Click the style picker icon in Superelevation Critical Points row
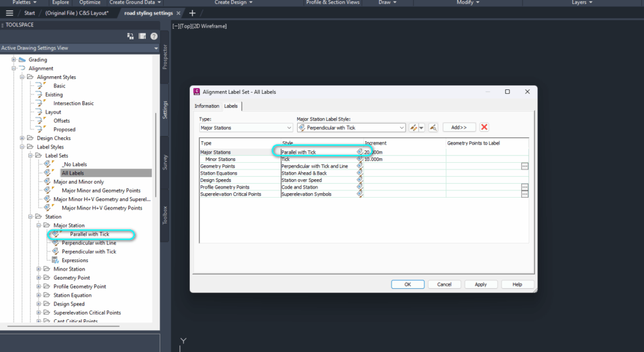The image size is (644, 352). [x=359, y=194]
